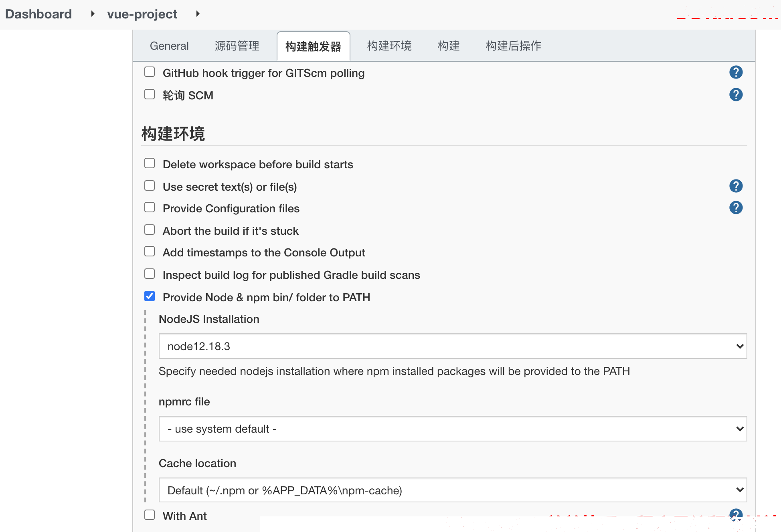Open help for Provide Configuration files

(x=736, y=208)
